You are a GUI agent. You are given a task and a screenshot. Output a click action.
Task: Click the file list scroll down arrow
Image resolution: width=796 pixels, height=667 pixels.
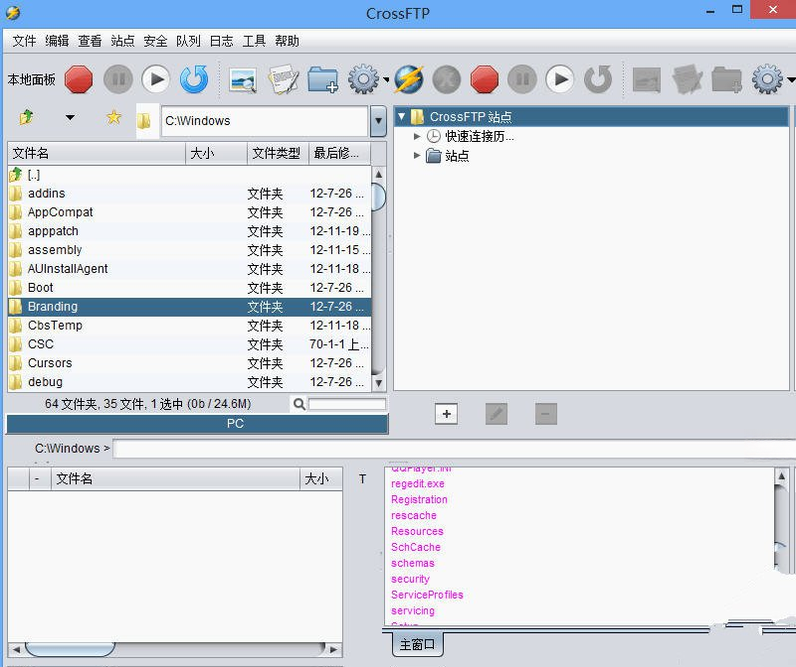[378, 383]
